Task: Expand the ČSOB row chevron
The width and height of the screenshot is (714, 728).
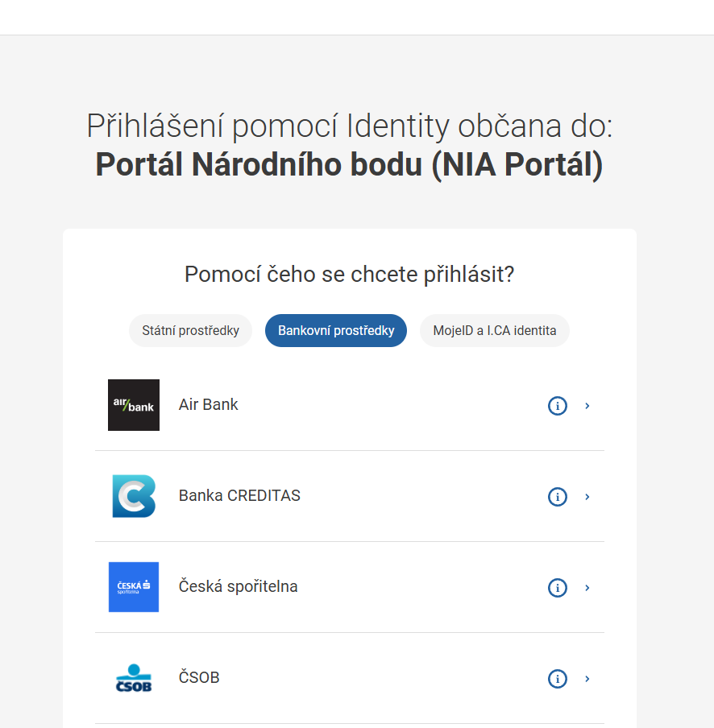Action: pos(587,679)
